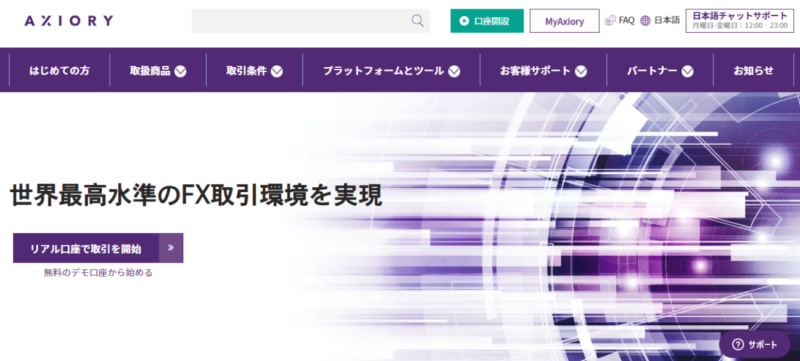Expand the お客様サポート dropdown chevron
800x361 pixels.
click(581, 71)
